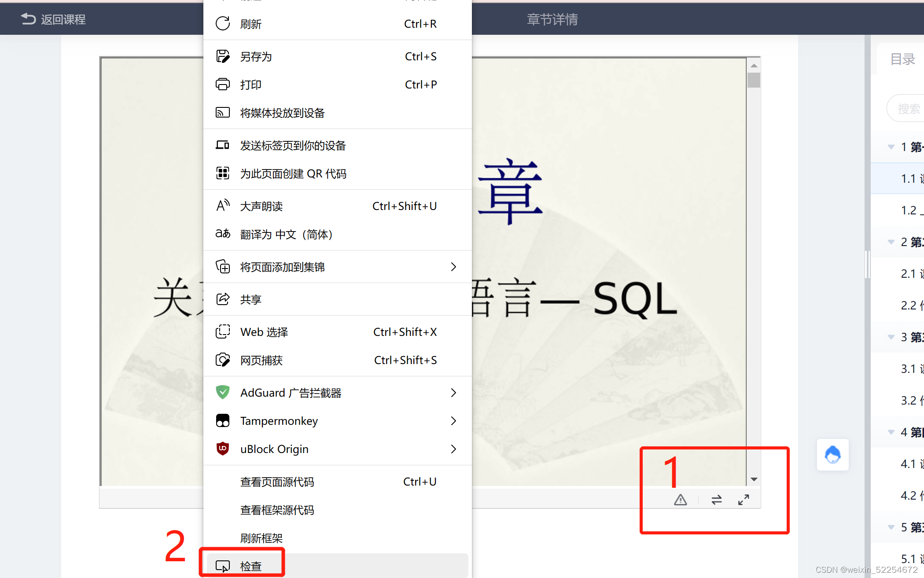Expand the AdGuard 广告拦截器 submenu arrow
This screenshot has height=578, width=924.
[453, 393]
